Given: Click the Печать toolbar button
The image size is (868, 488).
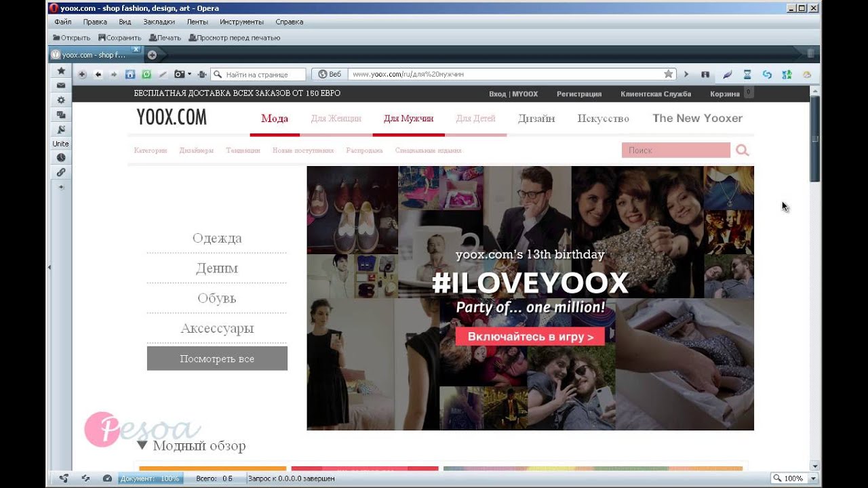Looking at the screenshot, I should (x=165, y=38).
